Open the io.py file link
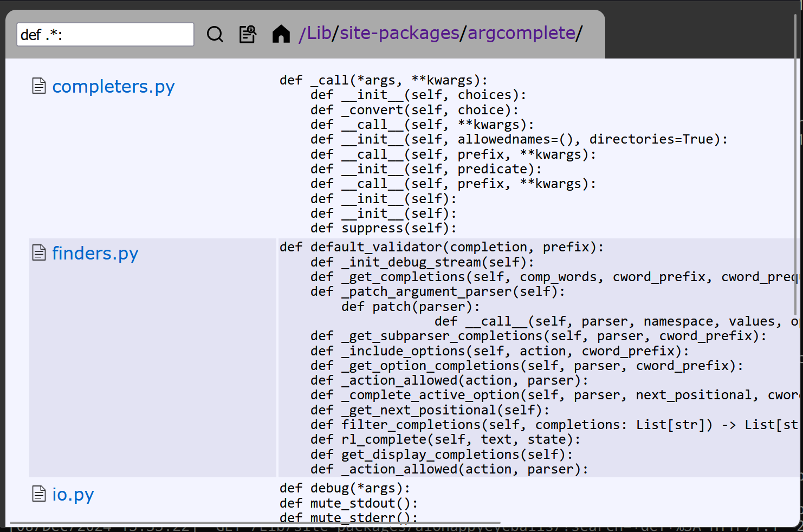803x532 pixels. (73, 495)
